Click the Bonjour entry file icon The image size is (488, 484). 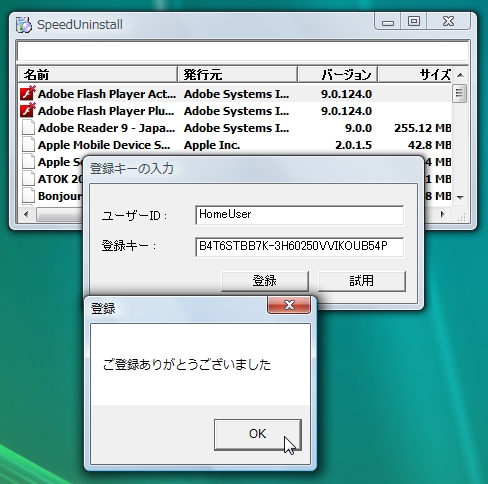28,196
